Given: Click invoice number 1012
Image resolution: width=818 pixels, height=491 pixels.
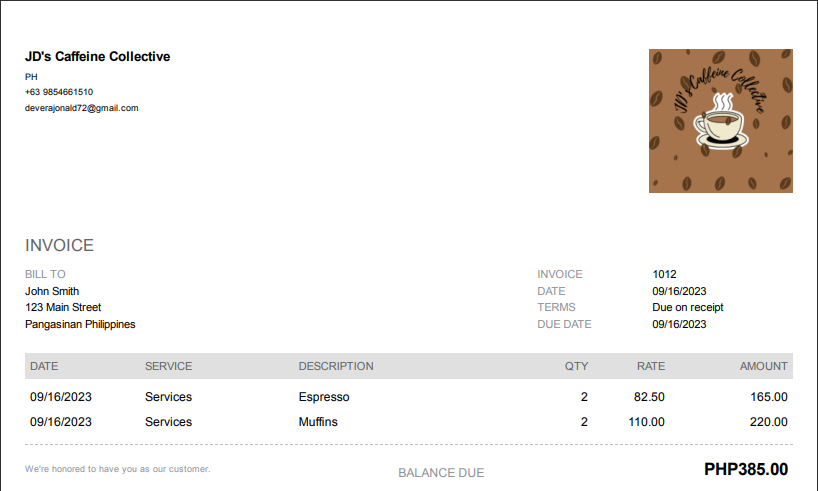Looking at the screenshot, I should (664, 274).
